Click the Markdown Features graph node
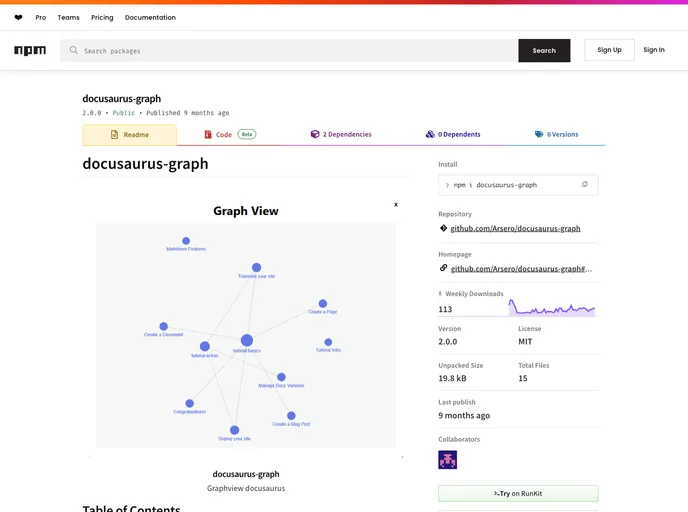This screenshot has height=512, width=688. (x=186, y=241)
